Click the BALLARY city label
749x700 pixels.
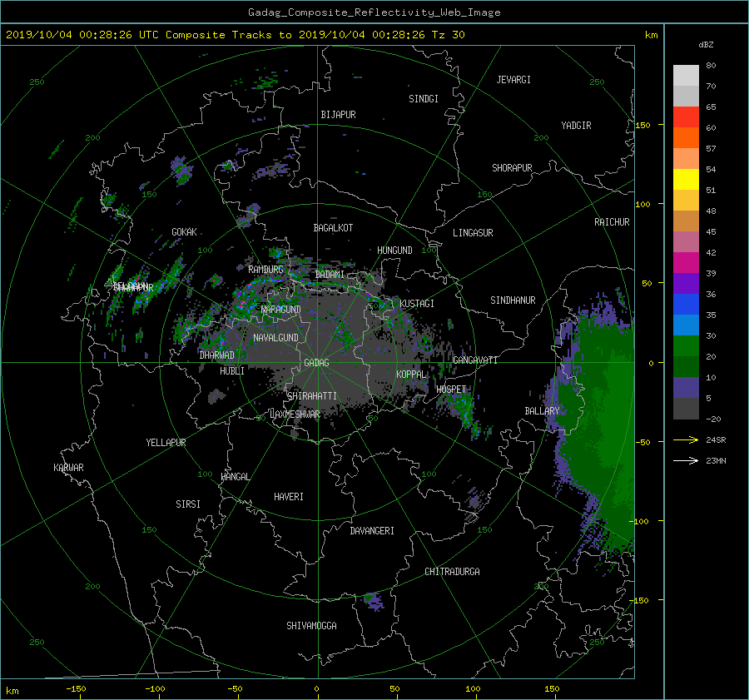click(542, 411)
